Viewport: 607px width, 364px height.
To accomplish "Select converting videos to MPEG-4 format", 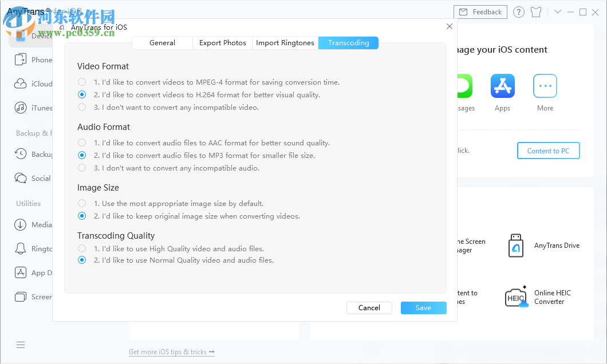I will pyautogui.click(x=81, y=82).
